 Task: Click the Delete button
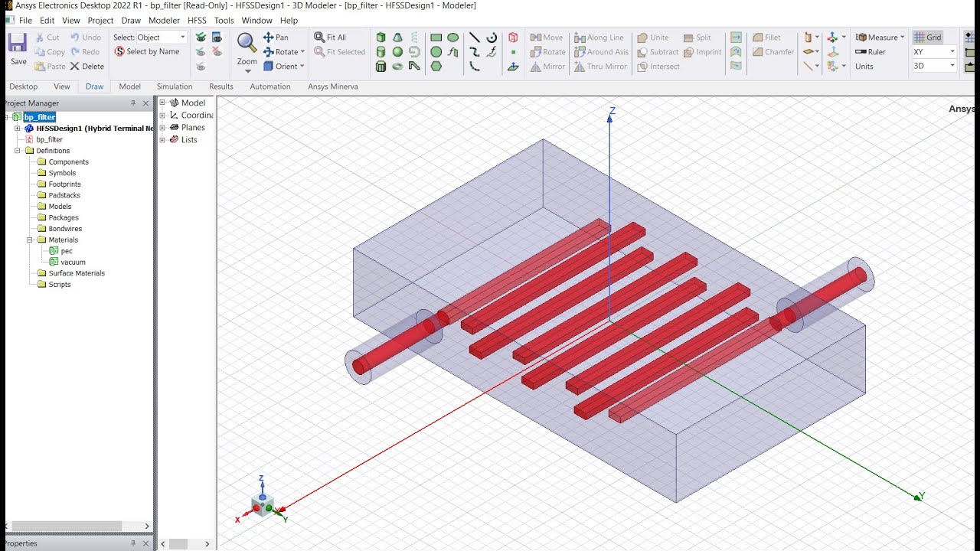(87, 67)
